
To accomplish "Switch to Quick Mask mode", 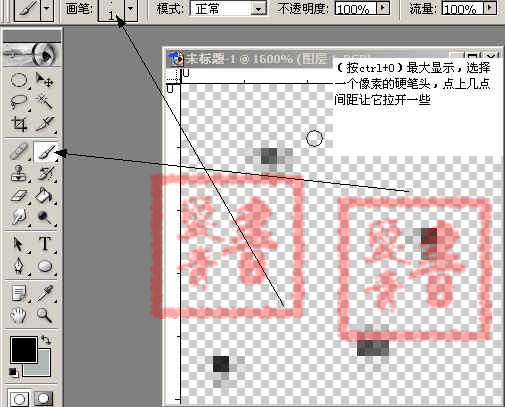I will 44,399.
